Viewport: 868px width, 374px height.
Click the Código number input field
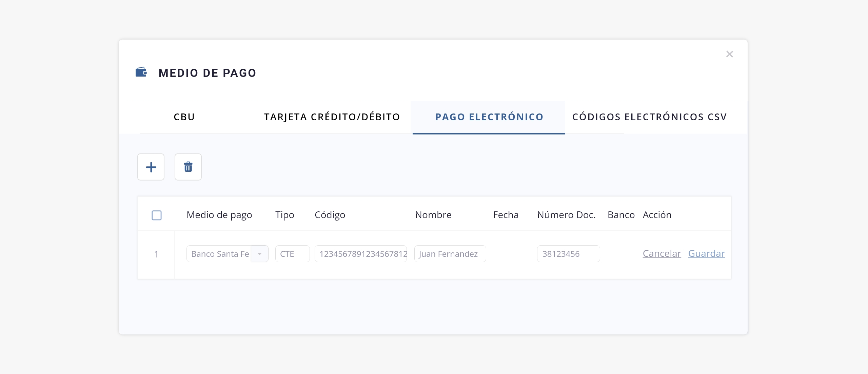(x=361, y=254)
